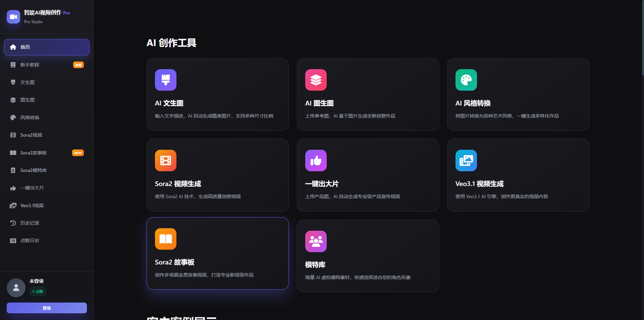Viewport: 644px width, 320px height.
Task: Click the 0 点数 balance badge
Action: point(38,291)
